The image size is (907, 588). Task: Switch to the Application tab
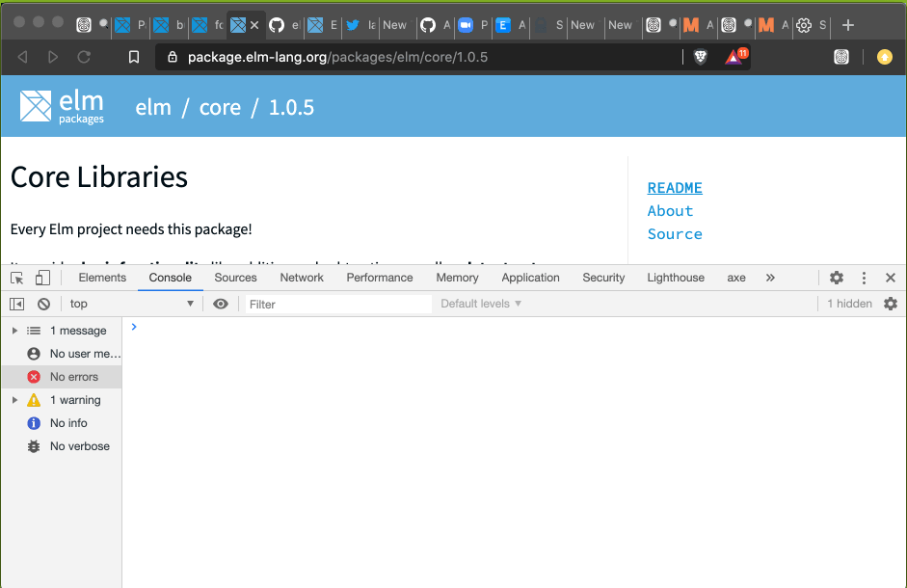coord(530,278)
